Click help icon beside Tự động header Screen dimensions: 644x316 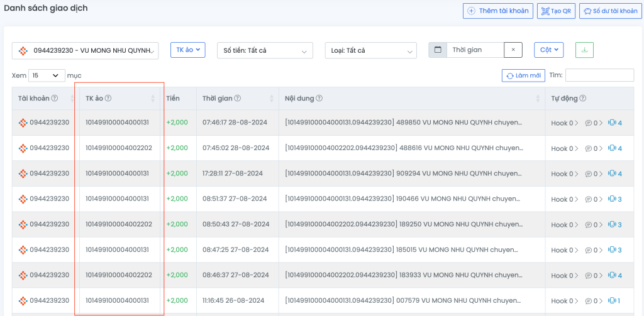(x=582, y=98)
